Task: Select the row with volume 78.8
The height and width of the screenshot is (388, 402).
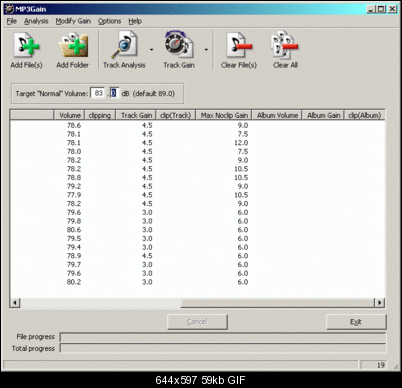Action: [197, 177]
